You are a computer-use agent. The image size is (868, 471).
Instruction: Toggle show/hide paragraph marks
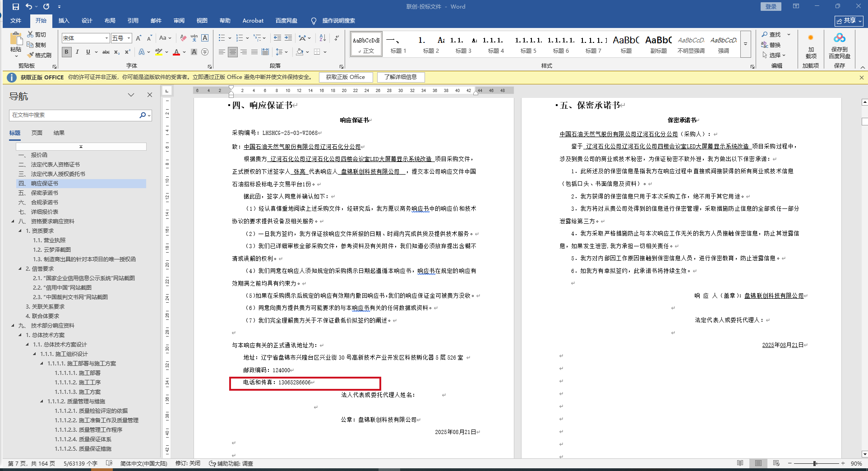(337, 38)
